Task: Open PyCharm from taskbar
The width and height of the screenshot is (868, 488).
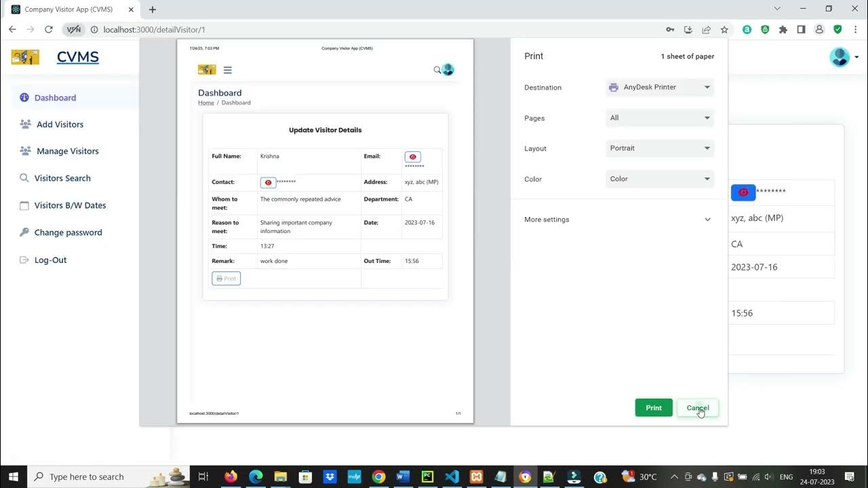Action: pos(427,476)
